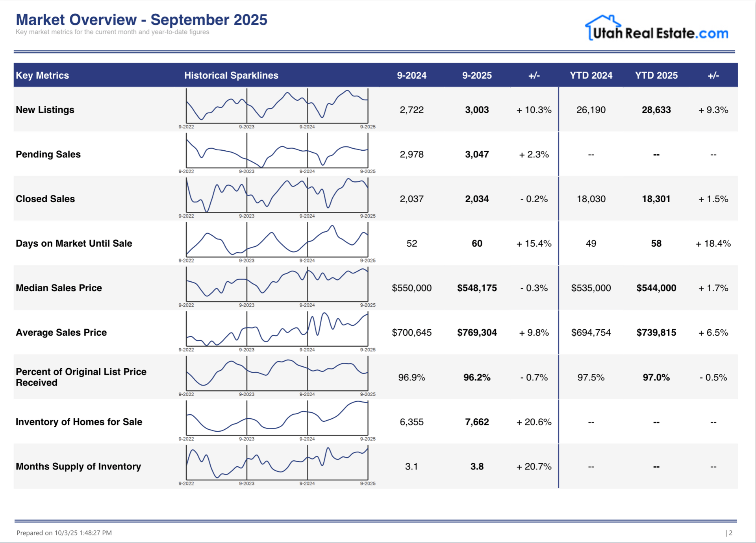Click the Days on Market sparkline chart
The height and width of the screenshot is (543, 756).
pos(277,240)
